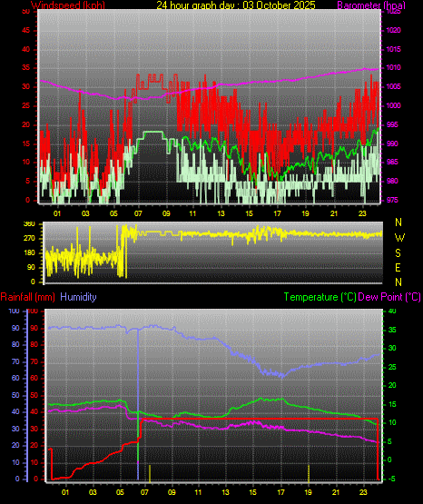Click "15" on the red windspeed axis

click(x=25, y=143)
